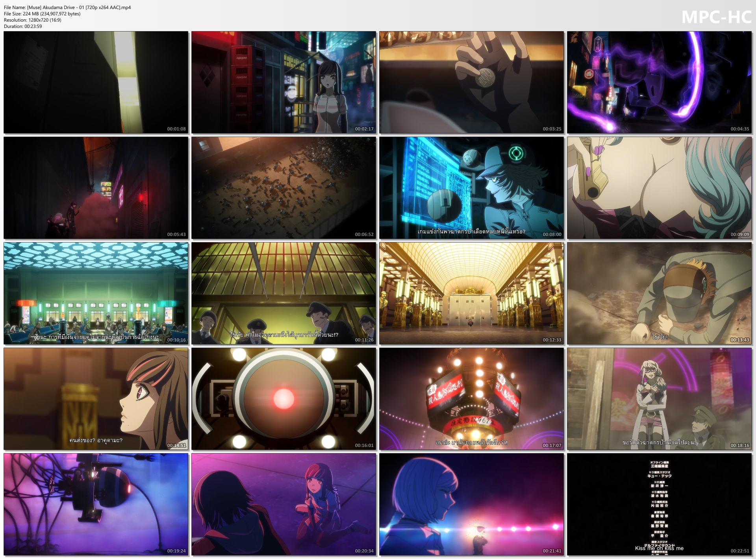Open the golden hallway frame at 00:12:33
756x559 pixels.
point(472,293)
